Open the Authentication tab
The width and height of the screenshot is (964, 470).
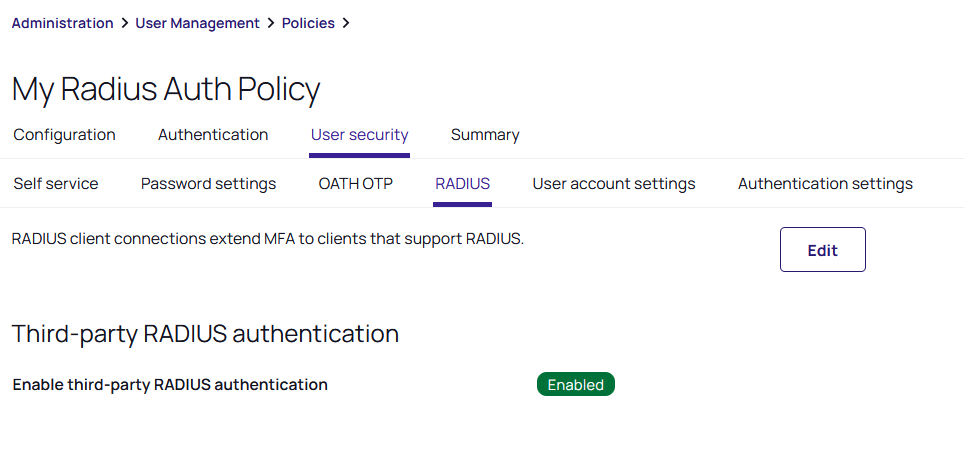(213, 135)
